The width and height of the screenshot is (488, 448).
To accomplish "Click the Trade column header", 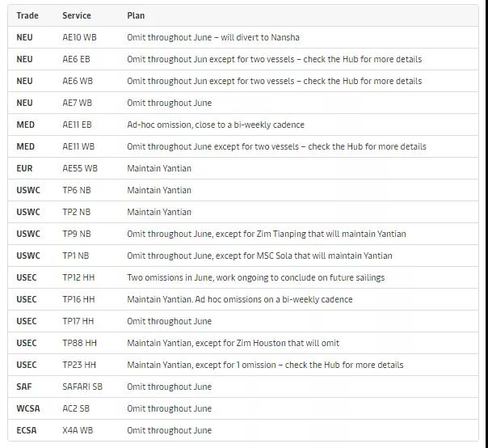I will coord(27,15).
